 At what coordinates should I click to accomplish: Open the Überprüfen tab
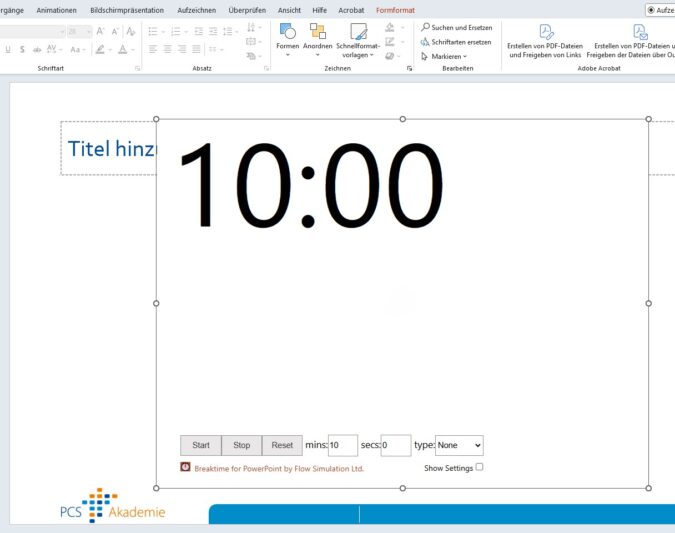247,10
